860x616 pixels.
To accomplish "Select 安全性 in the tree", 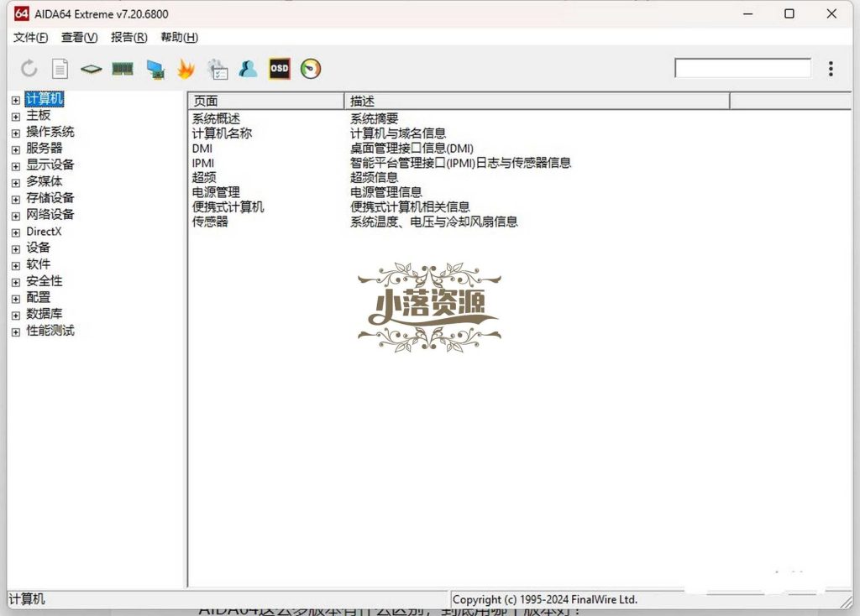I will tap(45, 280).
